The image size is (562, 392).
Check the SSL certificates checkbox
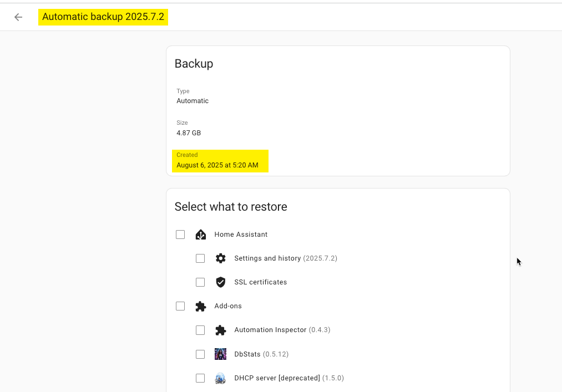200,282
